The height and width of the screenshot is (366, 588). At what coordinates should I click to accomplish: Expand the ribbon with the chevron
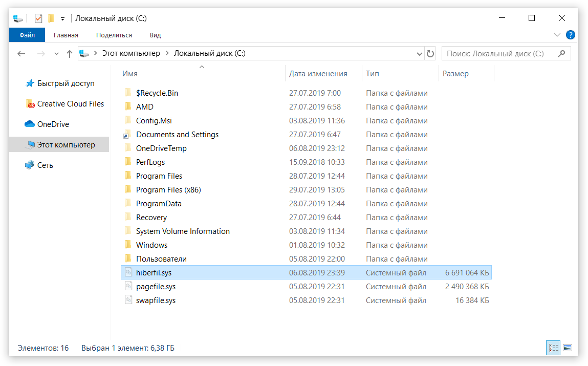pos(557,35)
